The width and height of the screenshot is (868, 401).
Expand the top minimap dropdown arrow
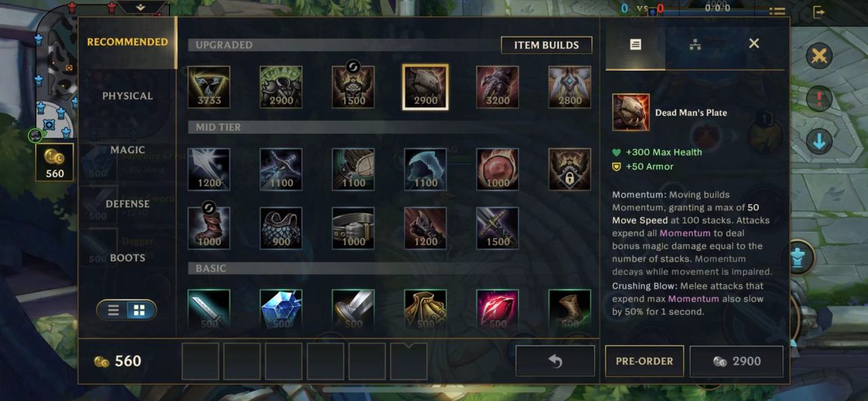(x=141, y=7)
